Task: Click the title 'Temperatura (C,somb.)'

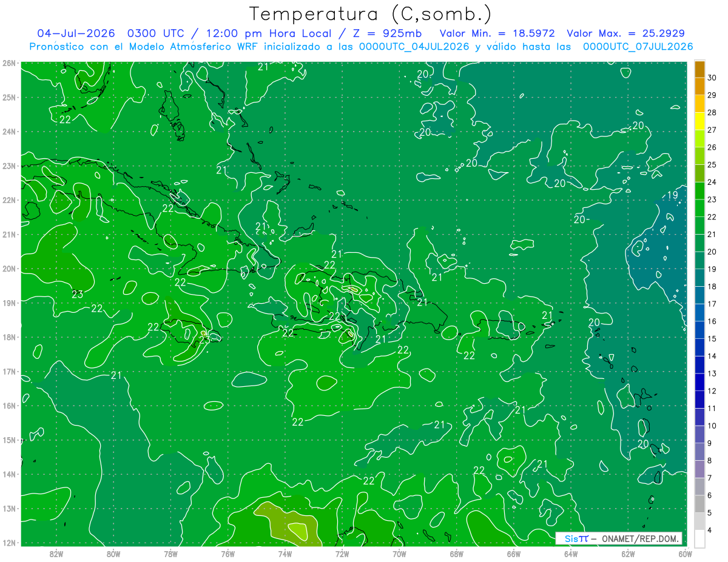Action: click(x=371, y=14)
